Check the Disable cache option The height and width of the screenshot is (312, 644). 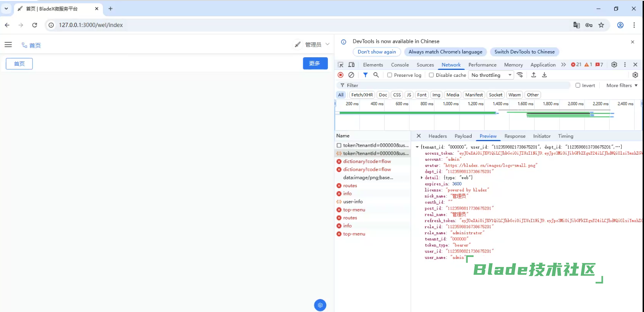click(431, 75)
